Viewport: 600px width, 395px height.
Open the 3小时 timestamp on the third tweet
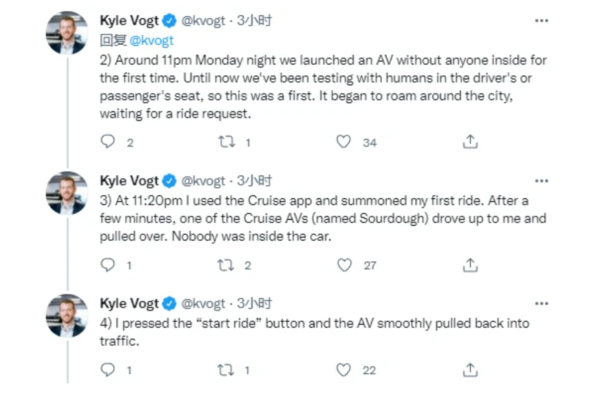pyautogui.click(x=254, y=304)
